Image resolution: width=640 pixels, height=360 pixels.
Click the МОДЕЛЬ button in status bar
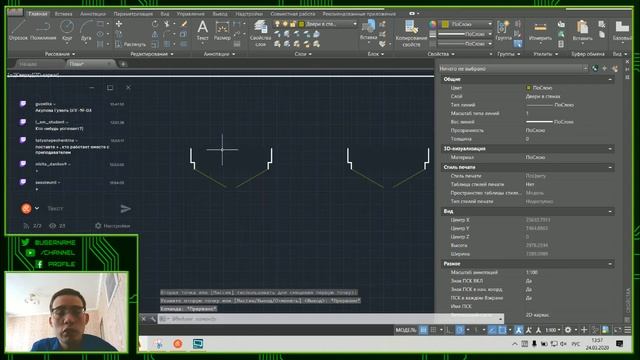(406, 330)
